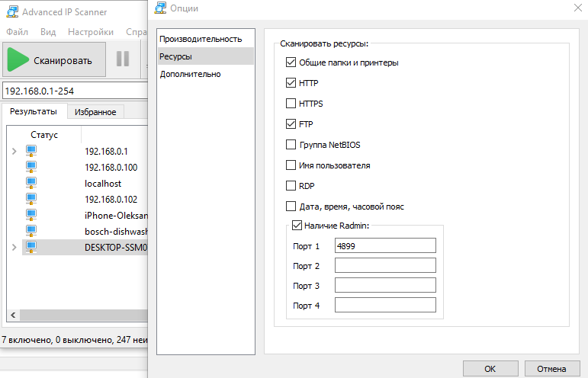Click computer icon for 192.168.0.102

(31, 199)
